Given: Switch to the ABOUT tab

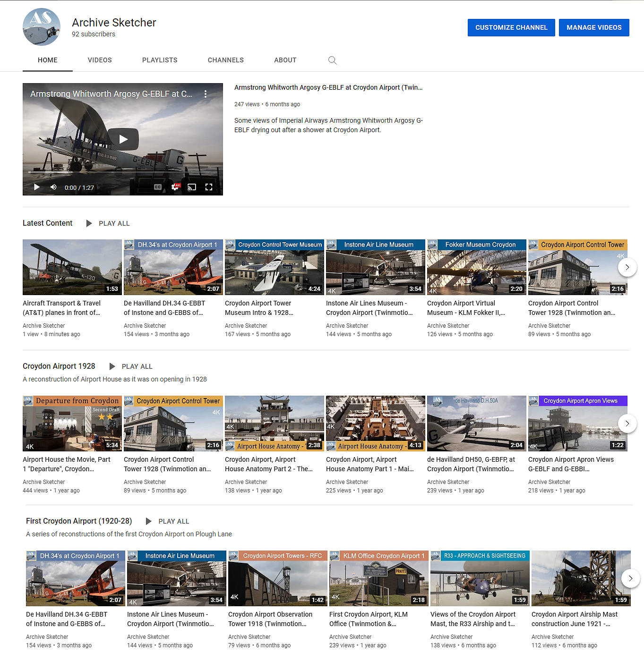Looking at the screenshot, I should [285, 60].
